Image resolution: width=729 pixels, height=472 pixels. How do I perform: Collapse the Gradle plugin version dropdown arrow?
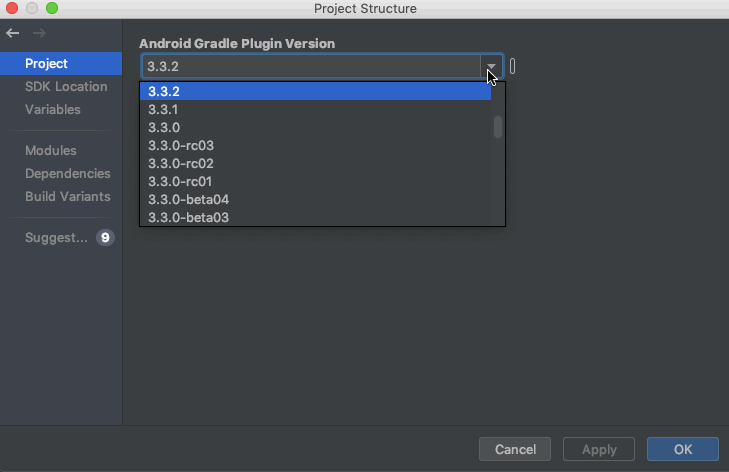click(x=491, y=66)
